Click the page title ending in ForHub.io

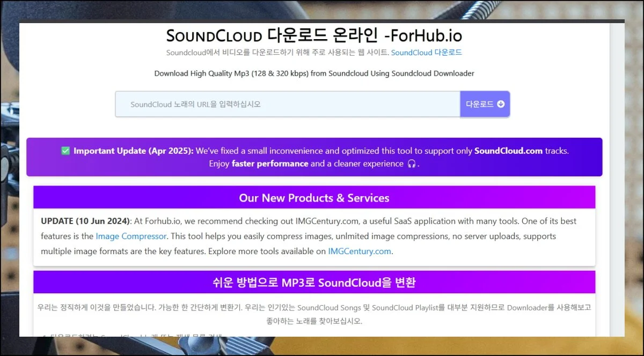click(x=314, y=35)
